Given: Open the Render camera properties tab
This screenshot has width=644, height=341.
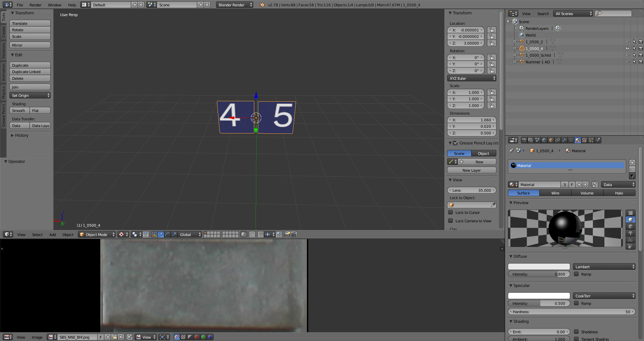Looking at the screenshot, I should click(x=524, y=140).
